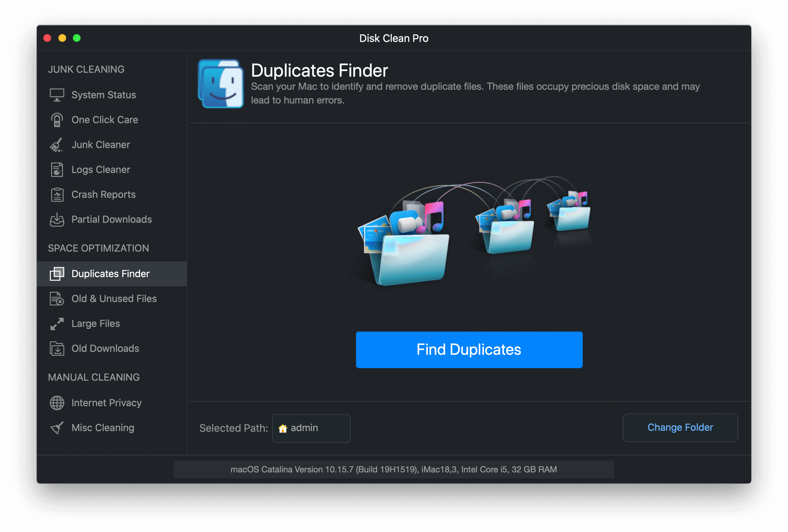Open the Duplicates Finder sidebar item

pos(110,274)
